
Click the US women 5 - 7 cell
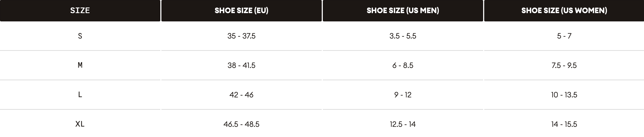564,36
